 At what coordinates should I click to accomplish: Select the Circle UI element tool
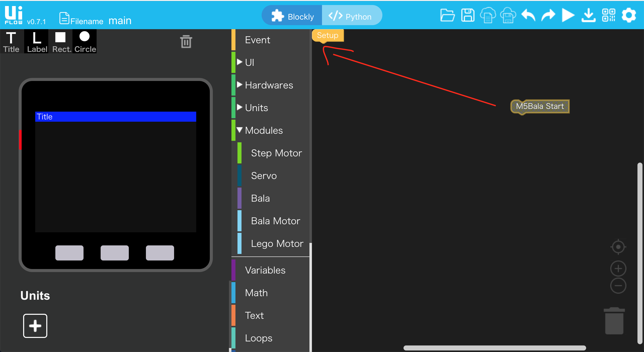85,41
